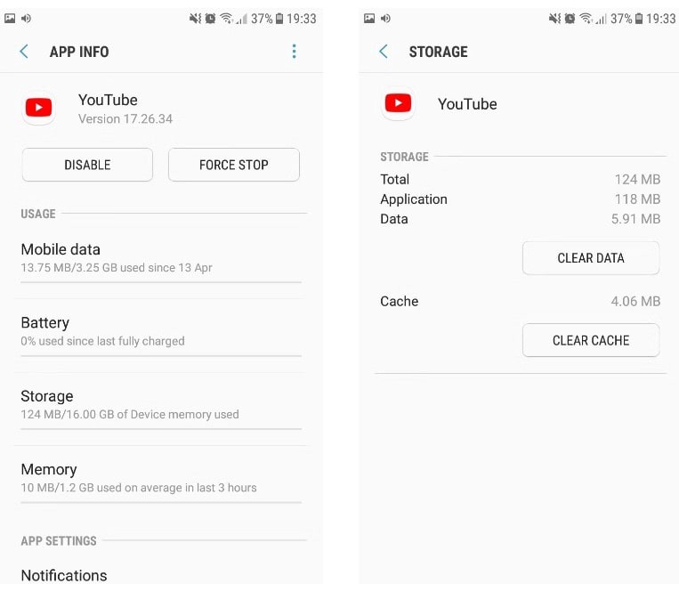The image size is (679, 616).
Task: Tap the speaker icon in APP INFO status bar
Action: pos(26,18)
